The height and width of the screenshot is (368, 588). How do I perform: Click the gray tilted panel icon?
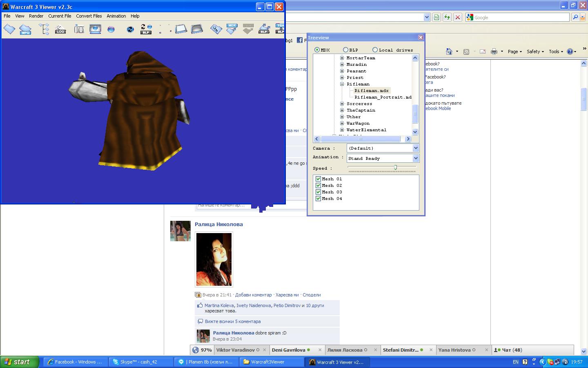point(197,29)
